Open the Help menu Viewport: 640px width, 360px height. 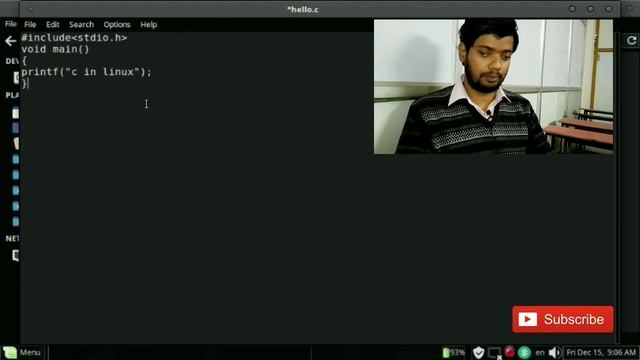[149, 24]
